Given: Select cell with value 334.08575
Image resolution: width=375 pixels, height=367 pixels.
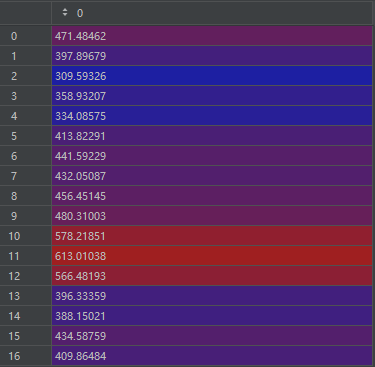Looking at the screenshot, I should pos(212,116).
